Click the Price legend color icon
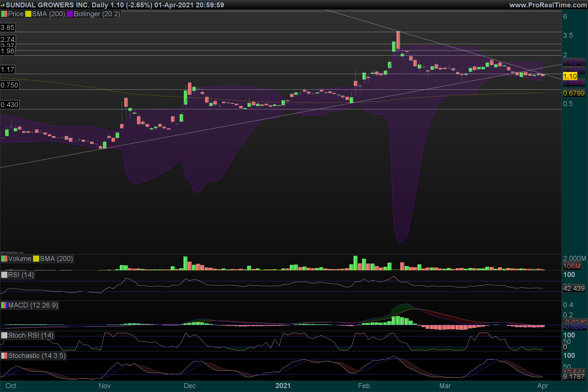 4,14
